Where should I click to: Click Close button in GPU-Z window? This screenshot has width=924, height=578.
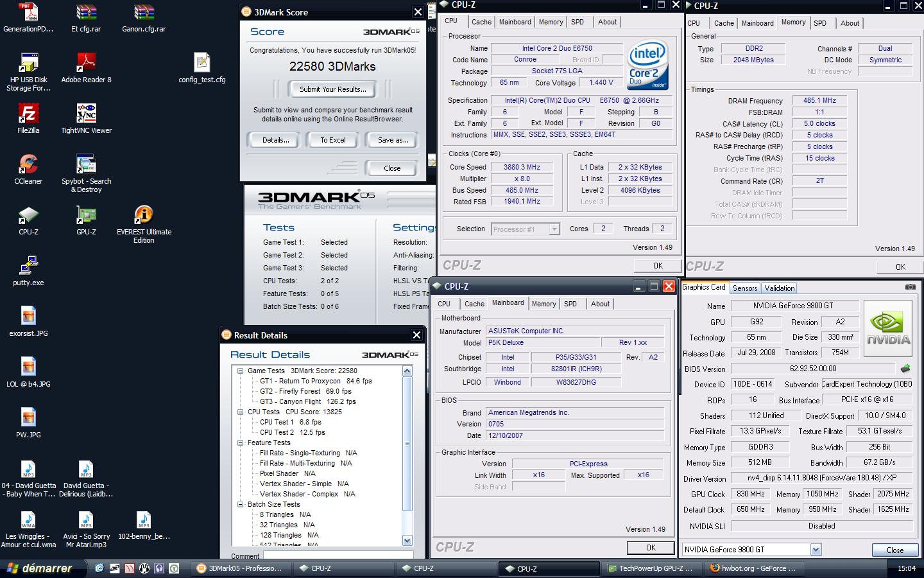click(894, 550)
